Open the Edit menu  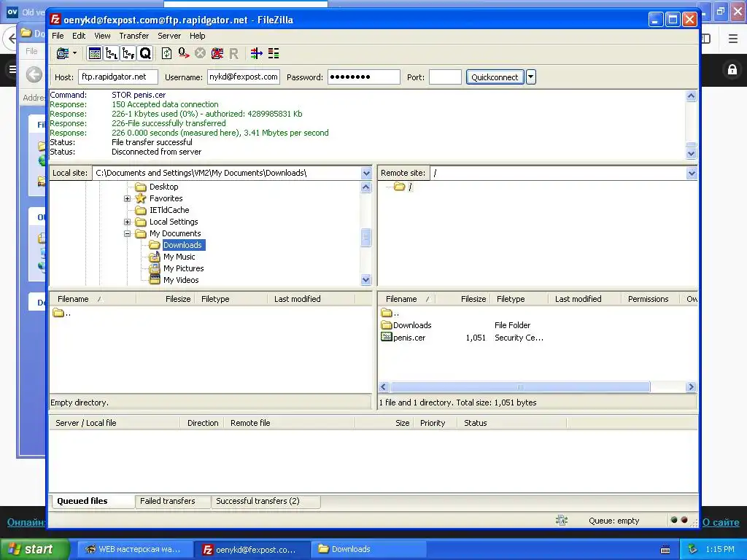coord(79,36)
